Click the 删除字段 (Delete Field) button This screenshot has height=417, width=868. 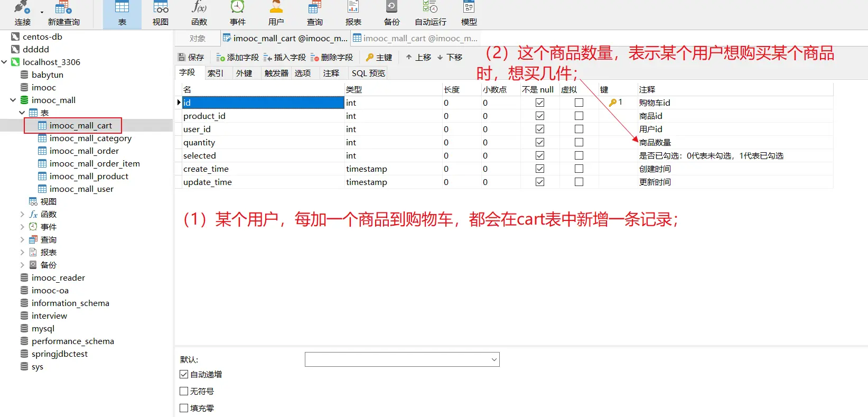point(332,57)
